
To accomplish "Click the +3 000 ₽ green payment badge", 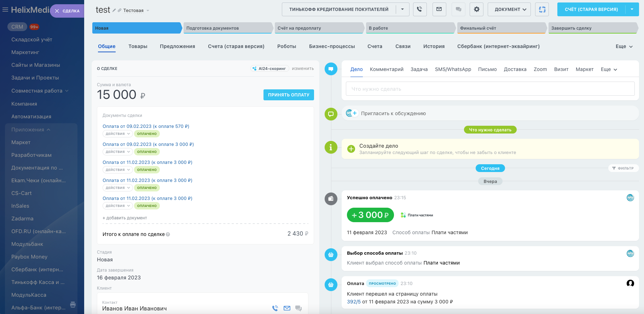I will pos(370,215).
